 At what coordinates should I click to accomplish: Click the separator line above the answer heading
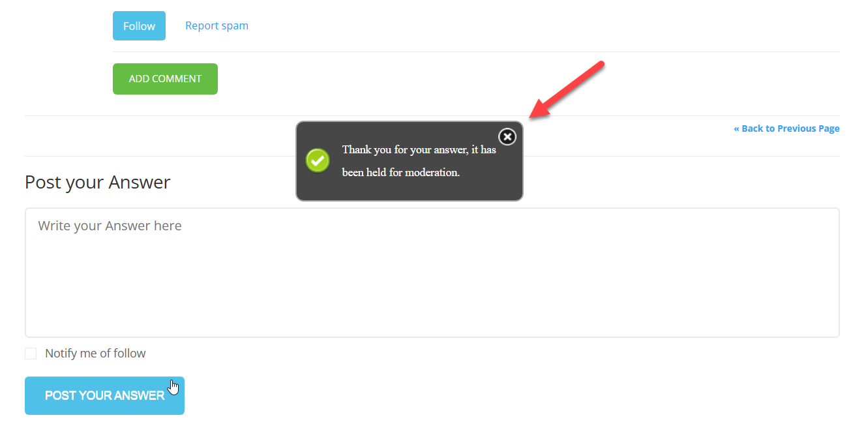[432, 156]
